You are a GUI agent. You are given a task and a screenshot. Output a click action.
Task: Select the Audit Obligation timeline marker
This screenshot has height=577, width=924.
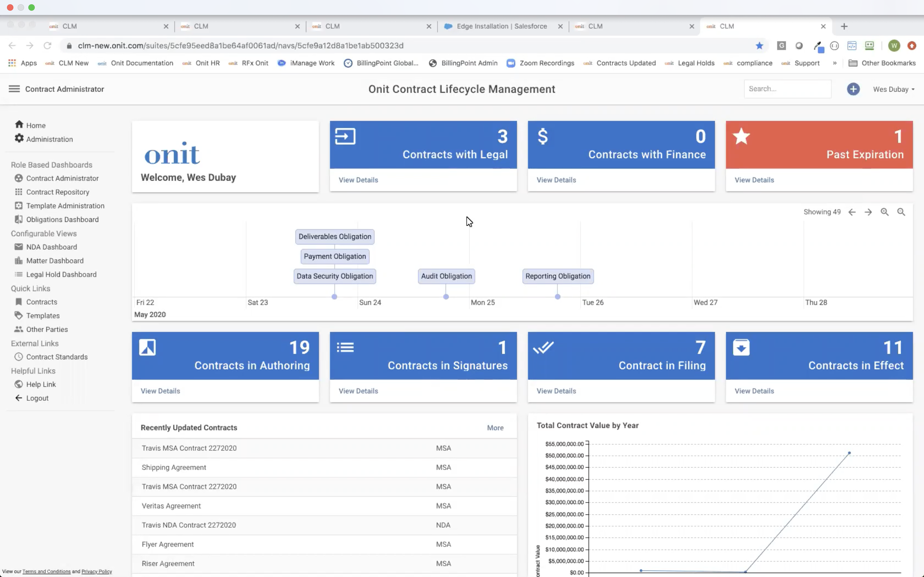click(446, 276)
